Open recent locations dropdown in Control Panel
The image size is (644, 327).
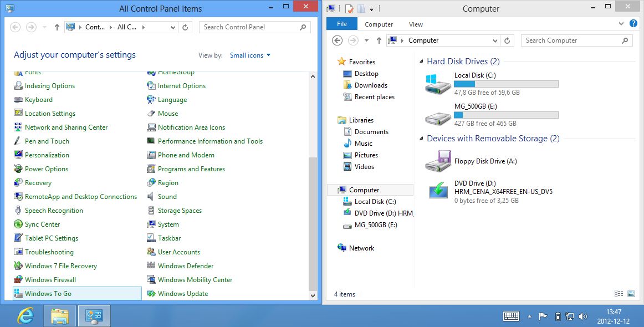tap(44, 27)
